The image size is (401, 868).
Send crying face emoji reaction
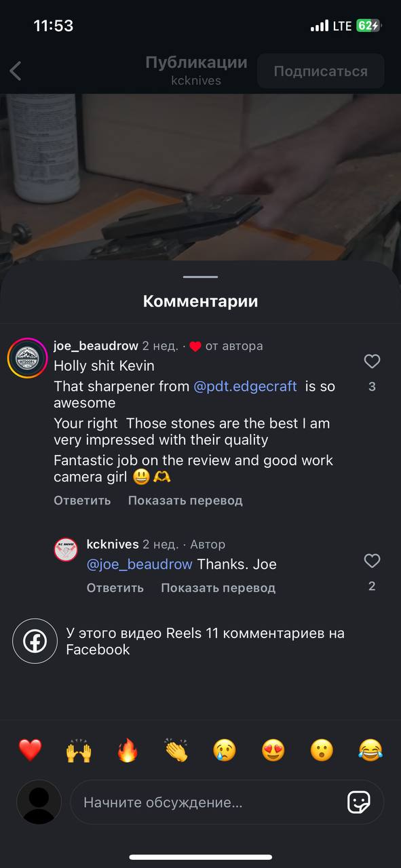point(225,750)
